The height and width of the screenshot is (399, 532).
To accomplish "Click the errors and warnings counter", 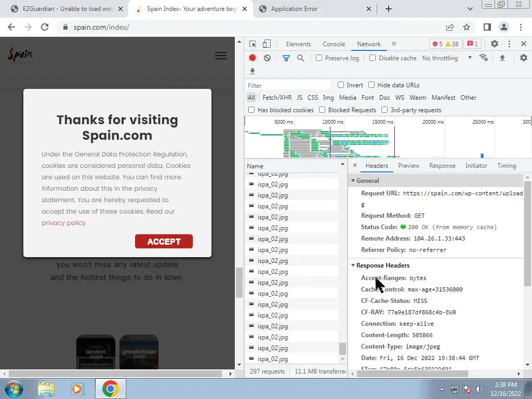I will 445,44.
